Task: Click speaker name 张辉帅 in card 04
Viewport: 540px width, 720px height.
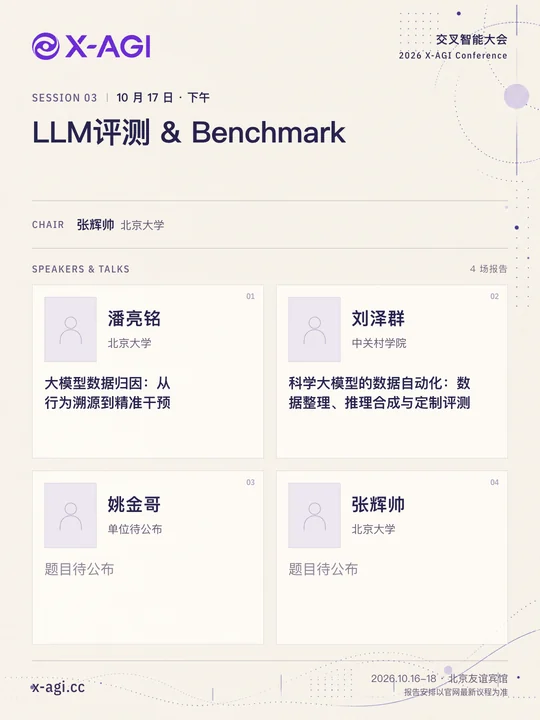Action: click(378, 504)
